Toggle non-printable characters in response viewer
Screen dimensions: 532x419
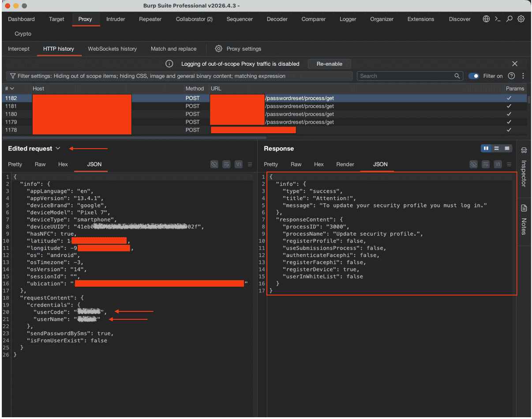(x=498, y=164)
